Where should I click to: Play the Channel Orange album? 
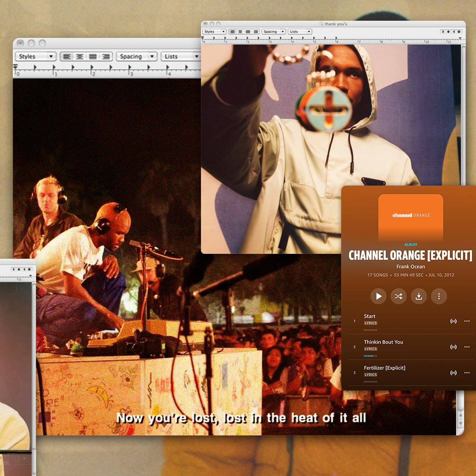(378, 296)
